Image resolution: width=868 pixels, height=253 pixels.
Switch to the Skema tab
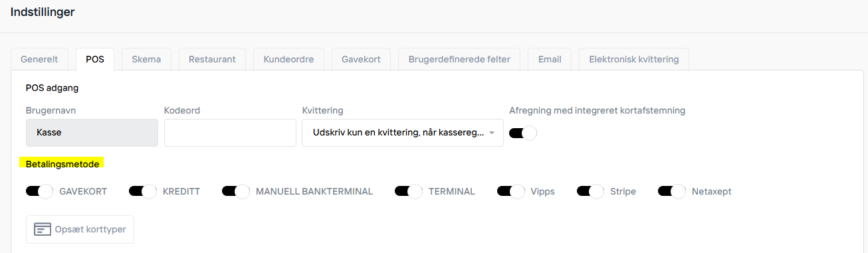click(146, 59)
